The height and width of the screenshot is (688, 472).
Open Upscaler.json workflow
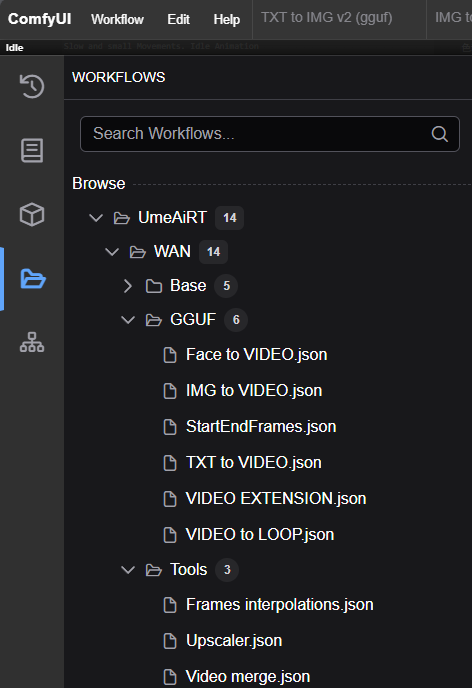[x=234, y=641]
